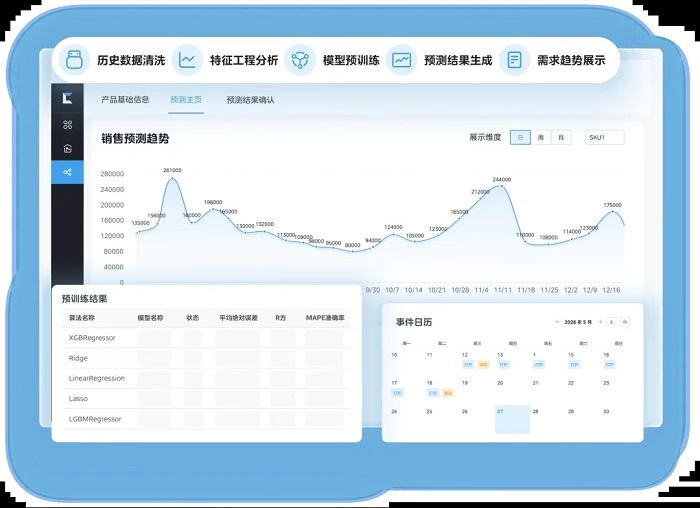This screenshot has width=700, height=508.
Task: Click the XGBRegressor row in results
Action: [x=92, y=338]
